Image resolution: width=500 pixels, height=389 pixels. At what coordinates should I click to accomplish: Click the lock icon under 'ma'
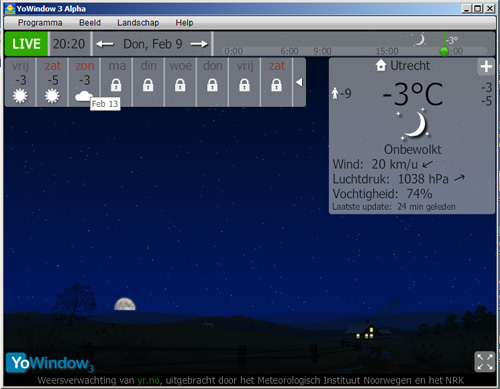[x=116, y=85]
